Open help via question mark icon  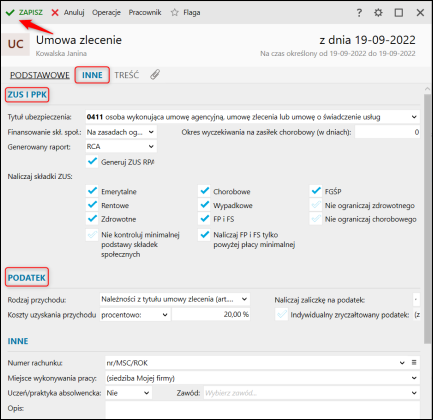(359, 13)
